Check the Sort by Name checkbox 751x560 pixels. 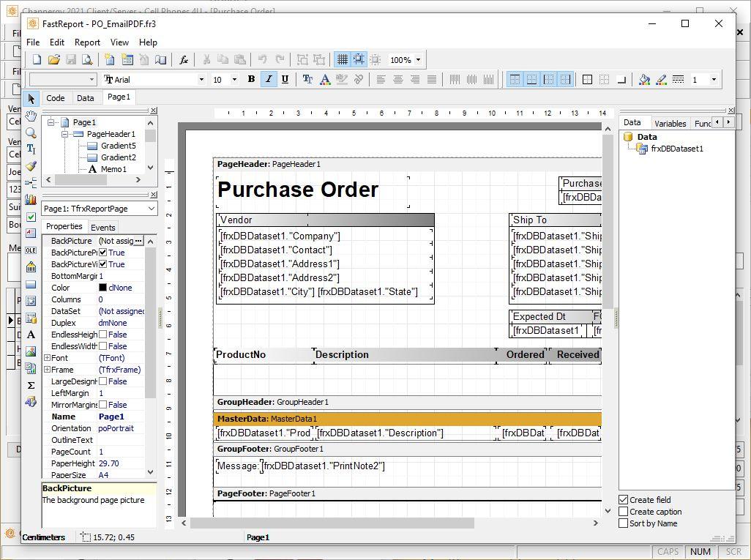click(x=623, y=523)
